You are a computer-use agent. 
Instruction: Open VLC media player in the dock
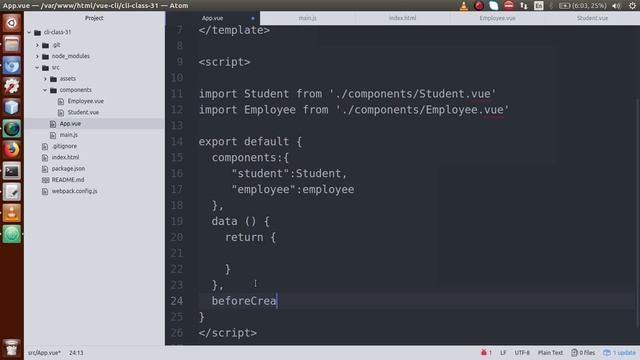tap(11, 213)
